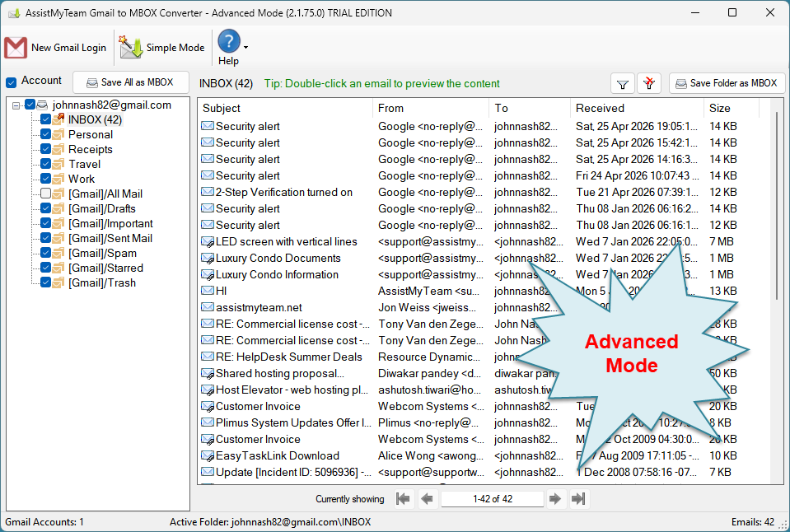The height and width of the screenshot is (532, 790).
Task: Click the clear filter icon
Action: 650,83
